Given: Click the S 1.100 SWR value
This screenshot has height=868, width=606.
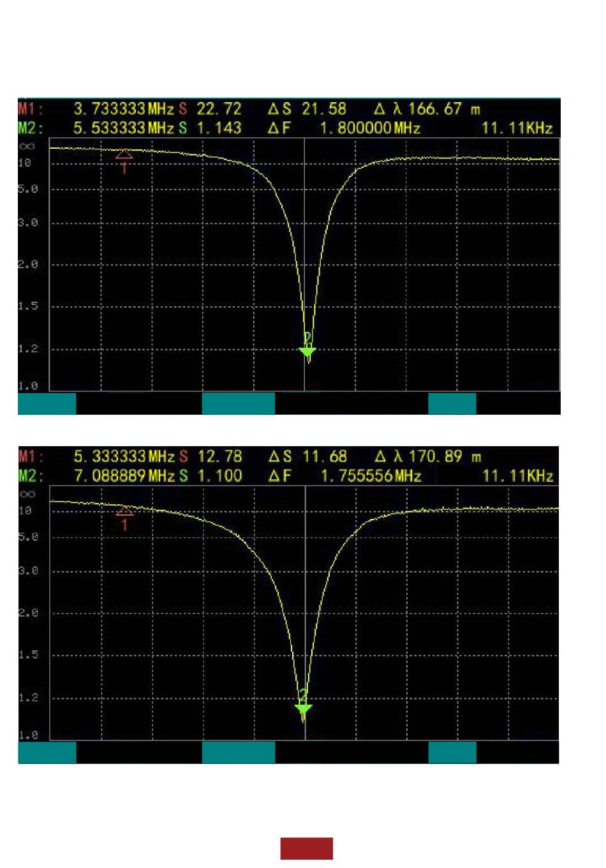Looking at the screenshot, I should 211,476.
